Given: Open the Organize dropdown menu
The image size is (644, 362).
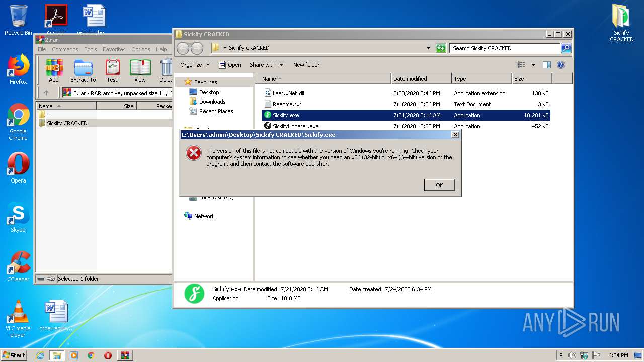Looking at the screenshot, I should point(195,65).
